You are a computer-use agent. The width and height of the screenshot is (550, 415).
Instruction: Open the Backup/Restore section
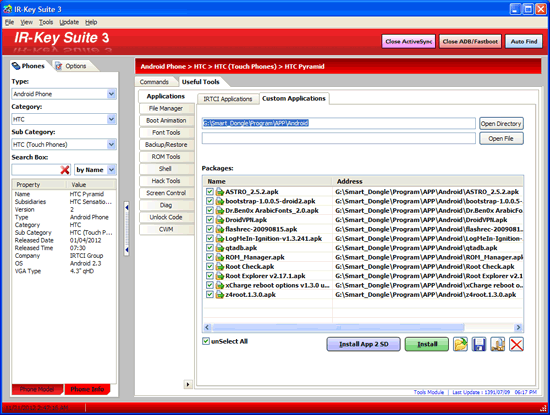tap(166, 145)
